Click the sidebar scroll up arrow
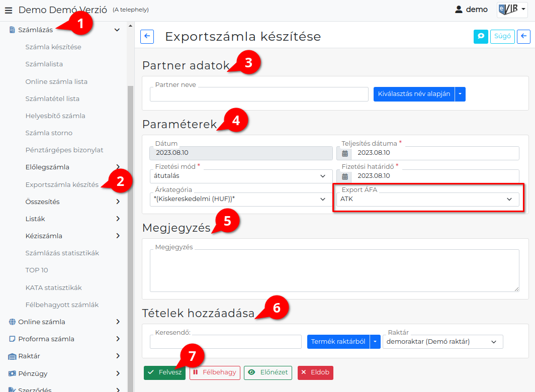 click(130, 26)
